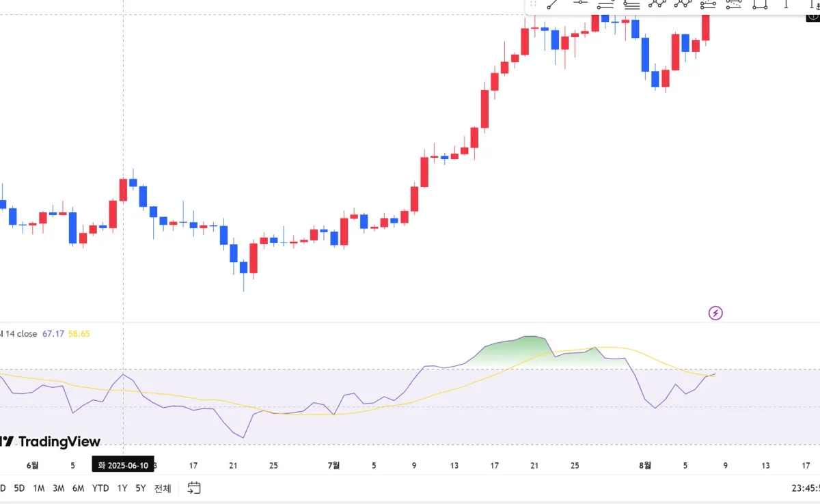The image size is (820, 504).
Task: Select the trend line drawing tool
Action: [x=553, y=3]
